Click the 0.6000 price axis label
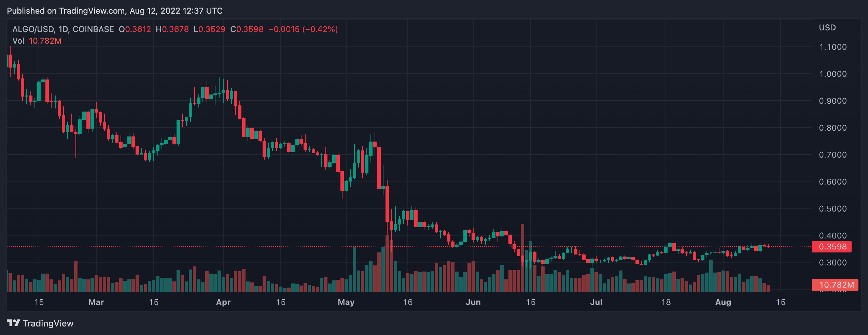Image resolution: width=868 pixels, height=335 pixels. [833, 182]
